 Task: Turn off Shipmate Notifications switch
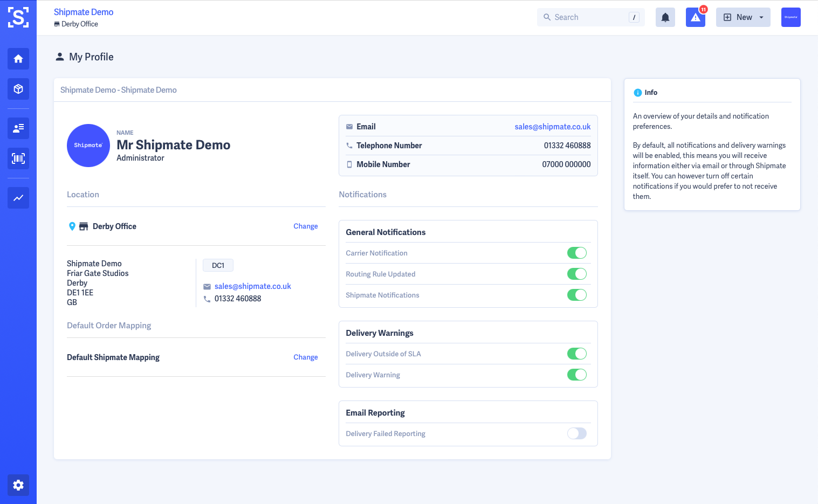pyautogui.click(x=577, y=295)
